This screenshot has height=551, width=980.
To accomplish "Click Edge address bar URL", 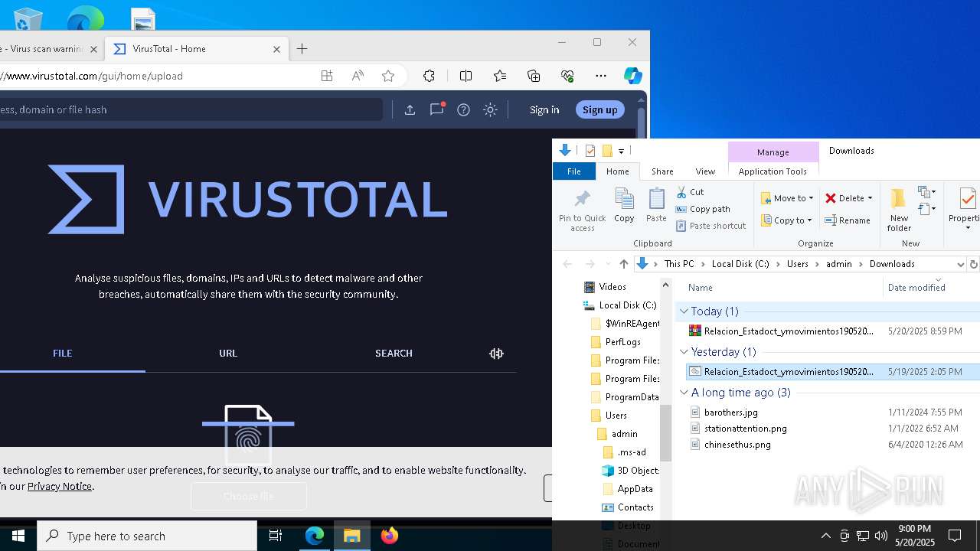I will [x=93, y=76].
